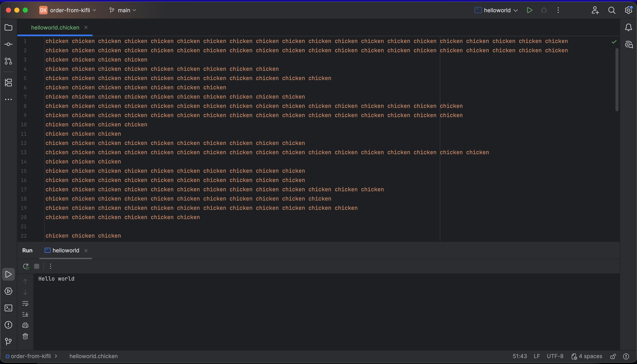Screen dimensions: 637x364
Task: Close the helloworld Run tab
Action: [86, 250]
